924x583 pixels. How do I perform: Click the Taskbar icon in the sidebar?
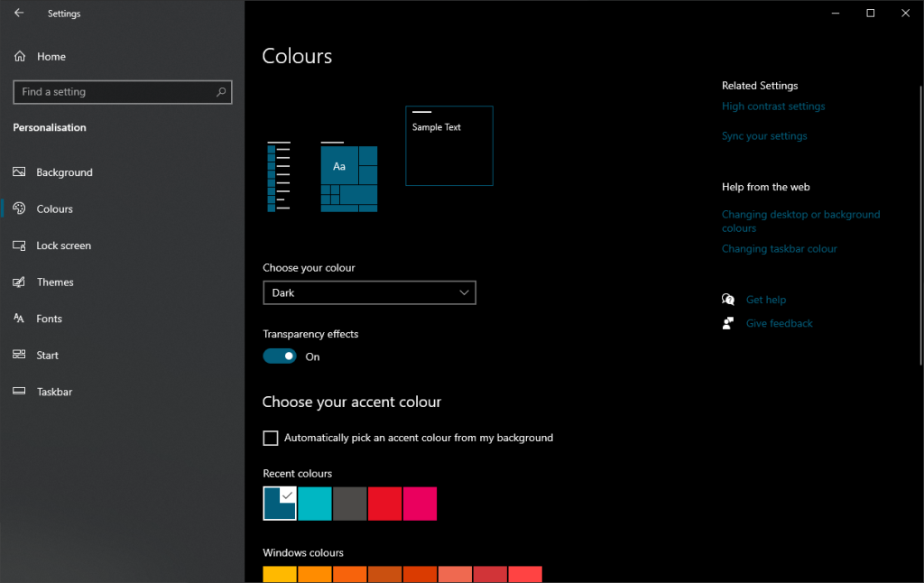20,391
